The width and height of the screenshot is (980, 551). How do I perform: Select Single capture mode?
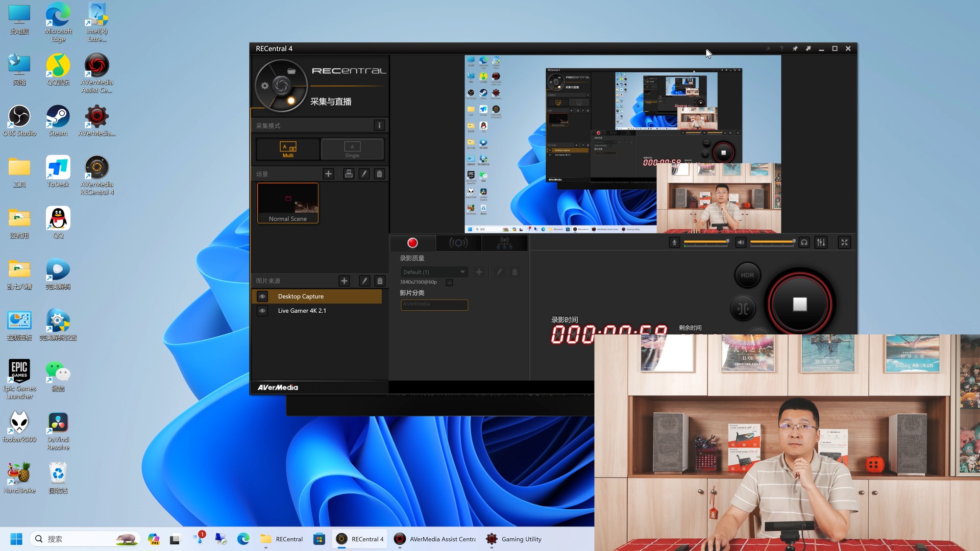[352, 149]
